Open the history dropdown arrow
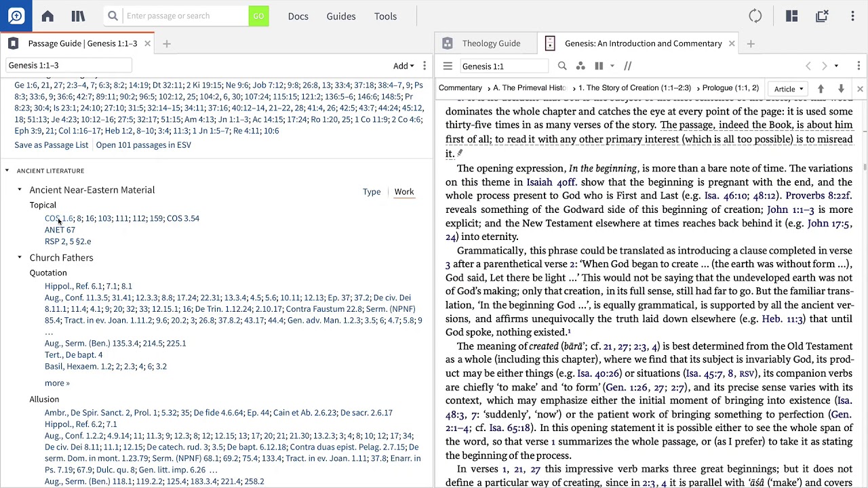The height and width of the screenshot is (488, 868). (836, 66)
